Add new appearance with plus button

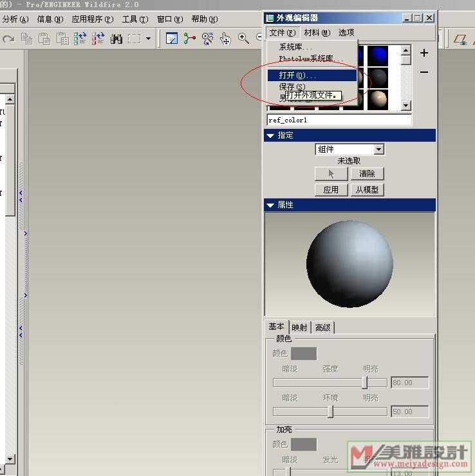point(424,53)
